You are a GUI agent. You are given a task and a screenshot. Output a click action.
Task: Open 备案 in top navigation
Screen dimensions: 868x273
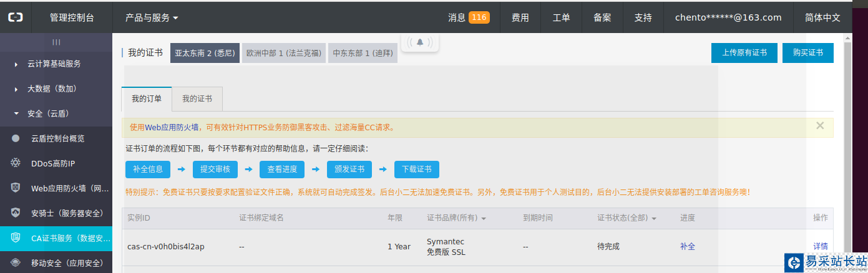pyautogui.click(x=602, y=17)
